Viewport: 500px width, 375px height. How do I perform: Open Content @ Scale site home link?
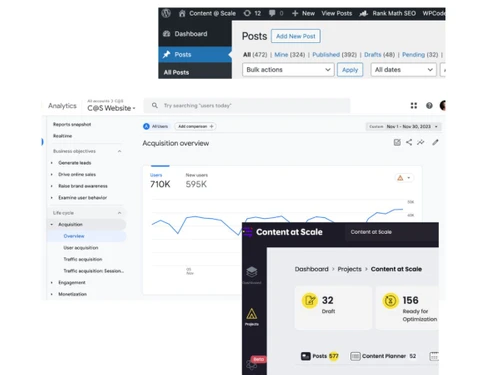click(x=207, y=13)
